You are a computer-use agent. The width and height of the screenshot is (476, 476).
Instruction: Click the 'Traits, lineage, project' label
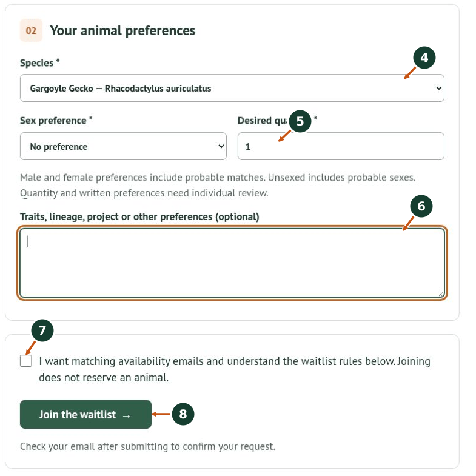click(139, 216)
